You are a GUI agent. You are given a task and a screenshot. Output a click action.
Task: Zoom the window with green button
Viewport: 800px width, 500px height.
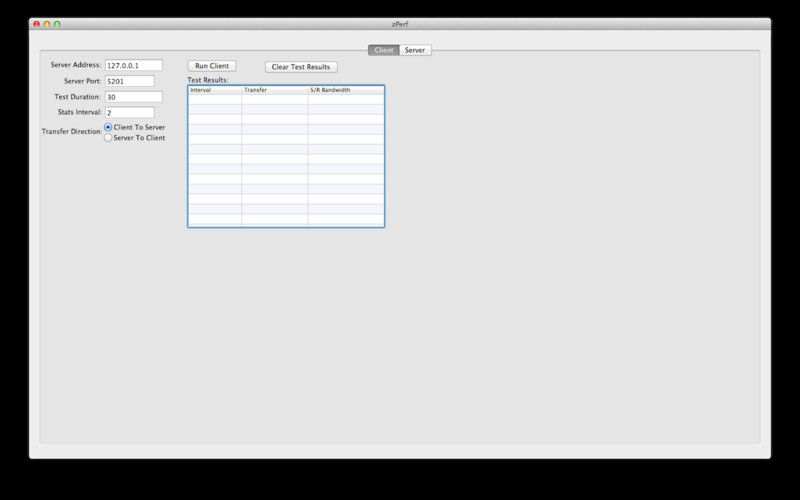click(57, 23)
